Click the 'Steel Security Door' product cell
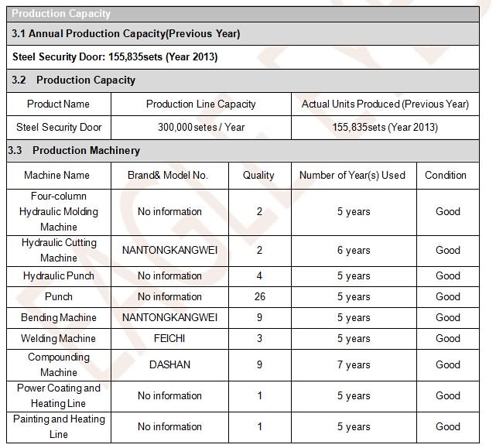Viewport: 496px width, 448px height. [x=59, y=127]
